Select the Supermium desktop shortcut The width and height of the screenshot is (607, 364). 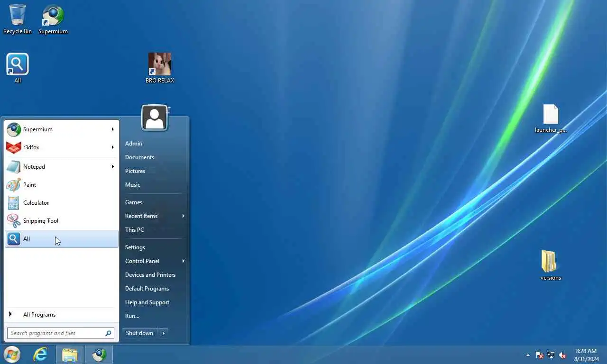53,19
